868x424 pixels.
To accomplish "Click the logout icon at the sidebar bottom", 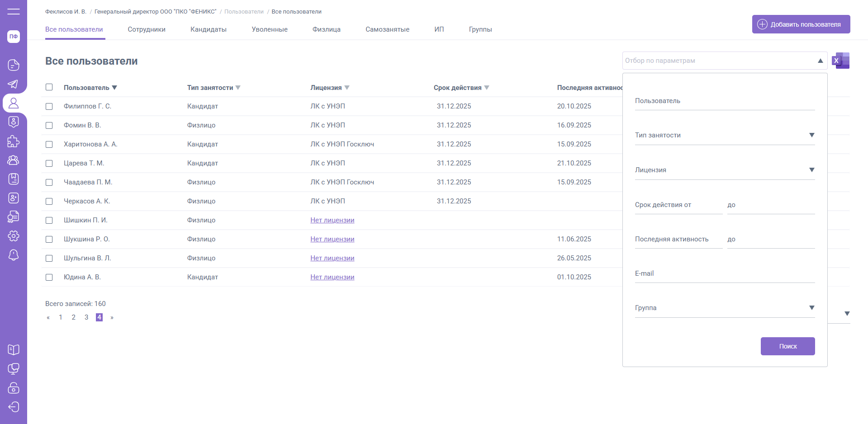I will [x=14, y=407].
